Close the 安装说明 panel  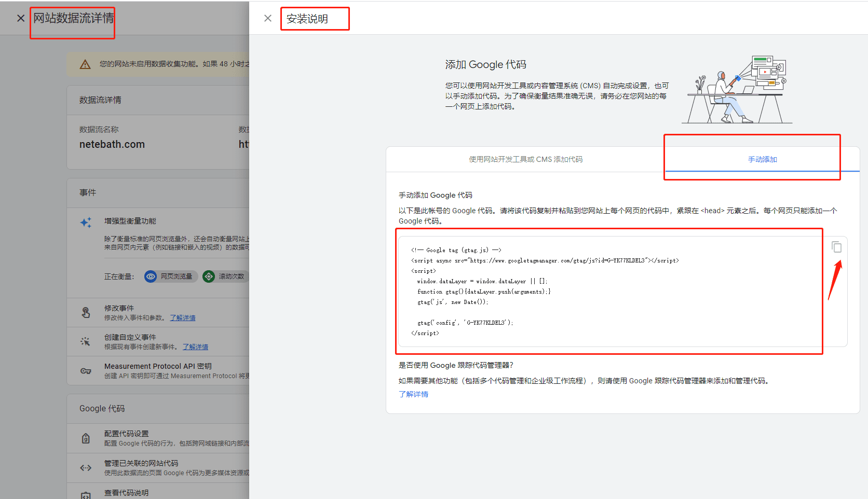click(268, 18)
